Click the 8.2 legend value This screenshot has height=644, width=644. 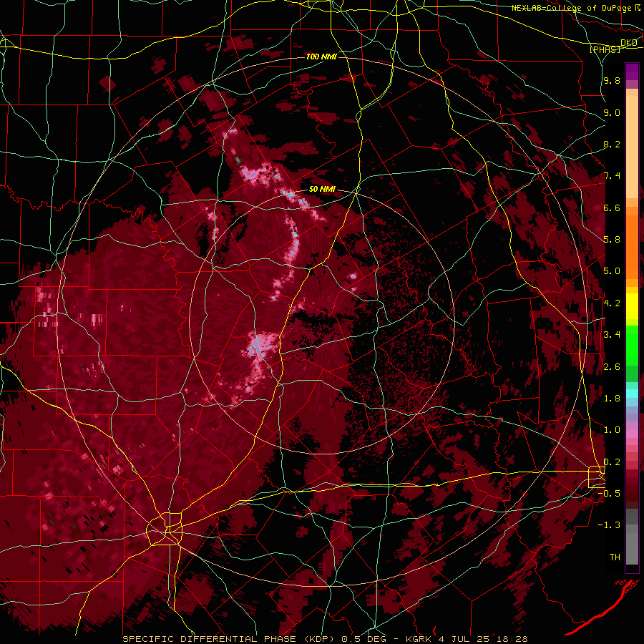612,144
